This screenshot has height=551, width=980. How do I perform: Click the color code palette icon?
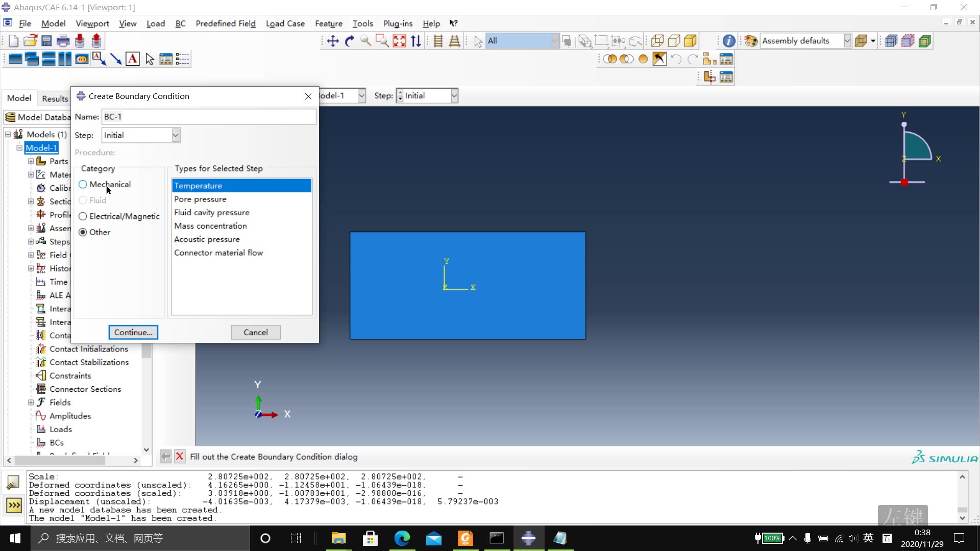(751, 41)
